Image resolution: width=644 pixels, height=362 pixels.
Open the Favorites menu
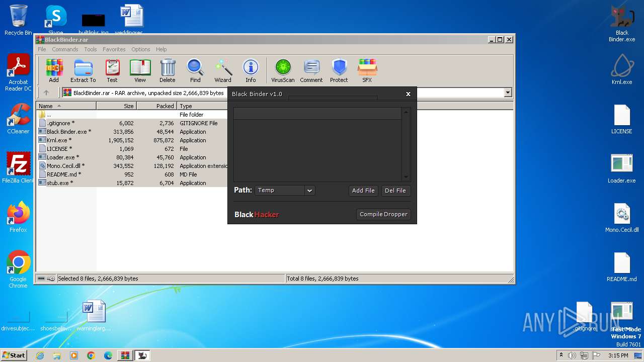114,49
